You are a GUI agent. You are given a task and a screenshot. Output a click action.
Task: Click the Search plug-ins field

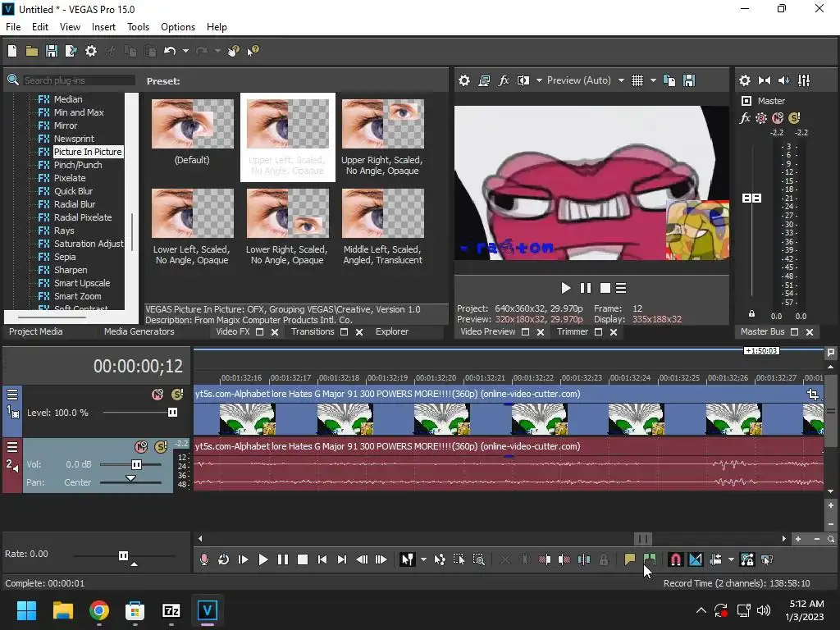[79, 80]
